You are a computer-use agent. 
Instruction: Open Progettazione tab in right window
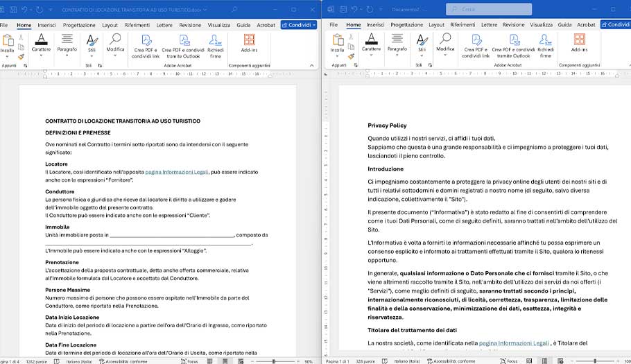click(406, 24)
